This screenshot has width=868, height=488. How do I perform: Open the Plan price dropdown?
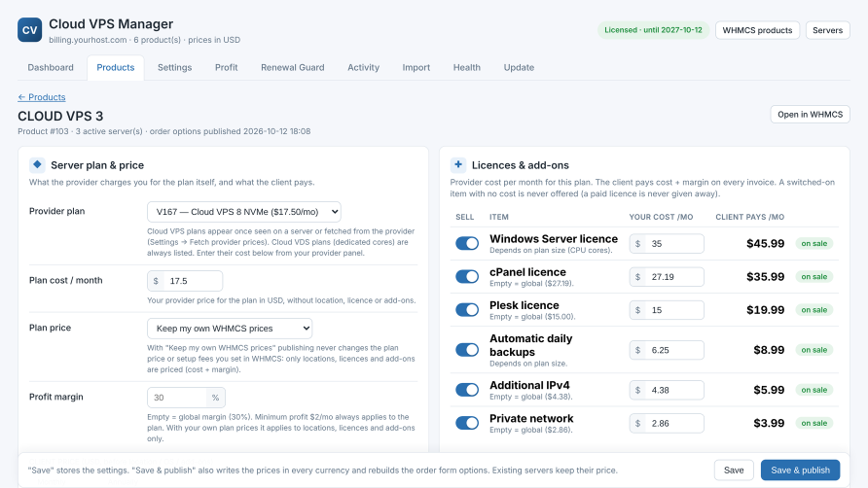tap(230, 329)
